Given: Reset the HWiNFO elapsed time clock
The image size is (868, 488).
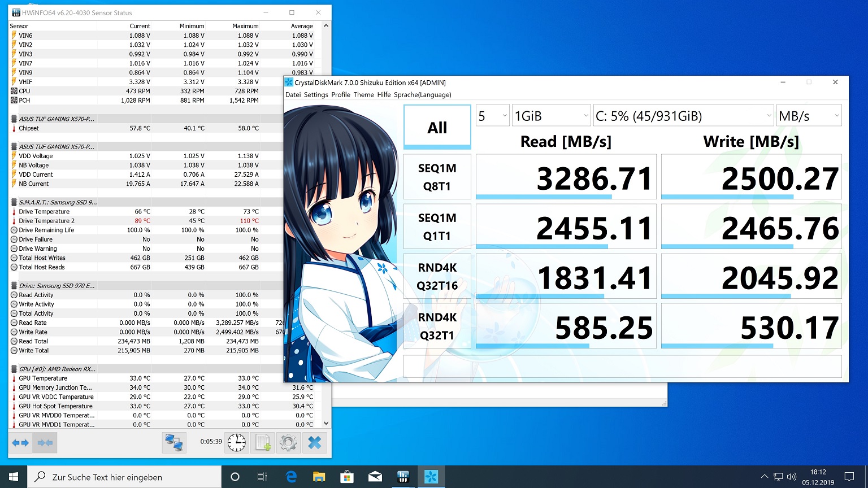Looking at the screenshot, I should pyautogui.click(x=237, y=443).
